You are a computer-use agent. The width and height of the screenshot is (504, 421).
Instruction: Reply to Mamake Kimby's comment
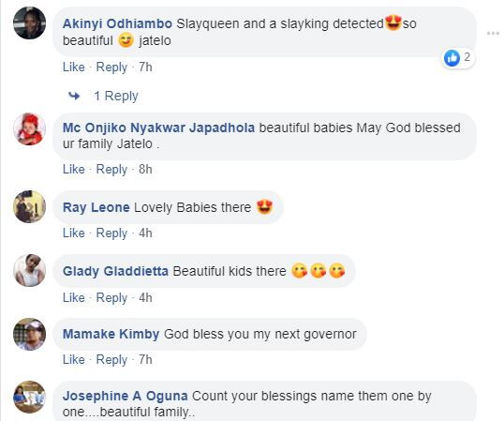[x=111, y=359]
